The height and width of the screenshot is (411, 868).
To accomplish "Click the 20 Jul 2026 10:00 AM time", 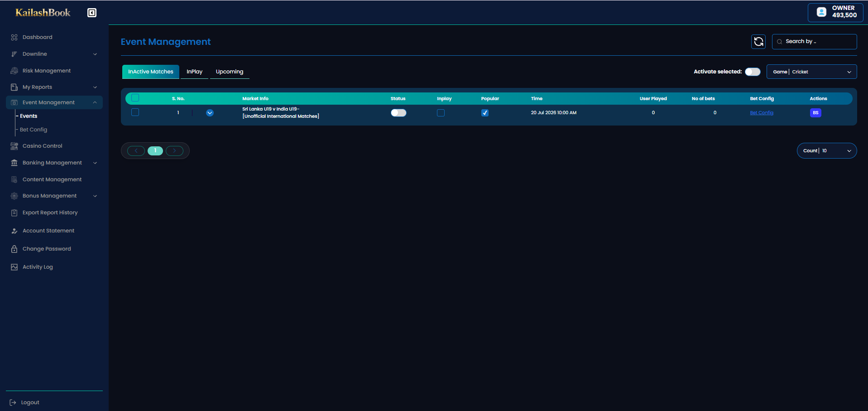I will tap(554, 113).
